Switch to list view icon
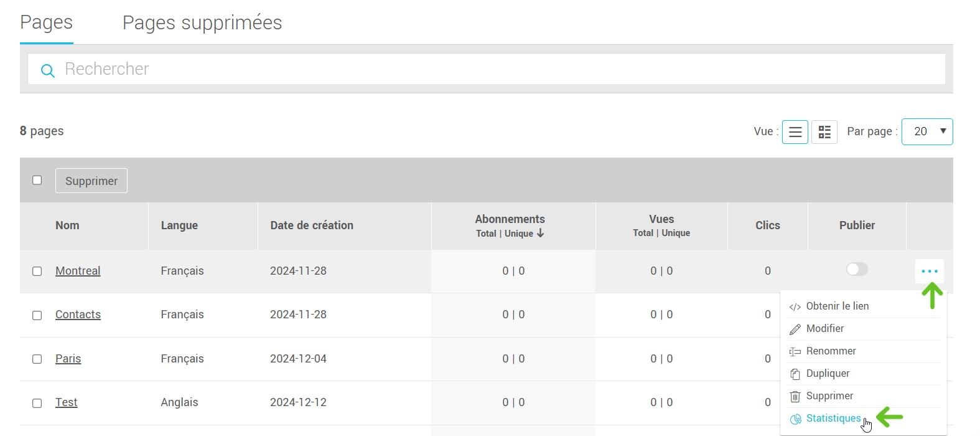 795,132
